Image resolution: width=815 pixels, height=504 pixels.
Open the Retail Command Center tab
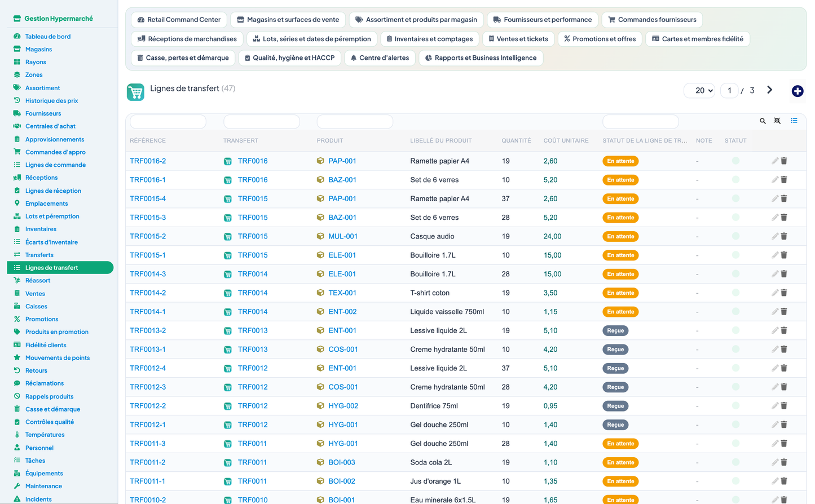tap(179, 20)
